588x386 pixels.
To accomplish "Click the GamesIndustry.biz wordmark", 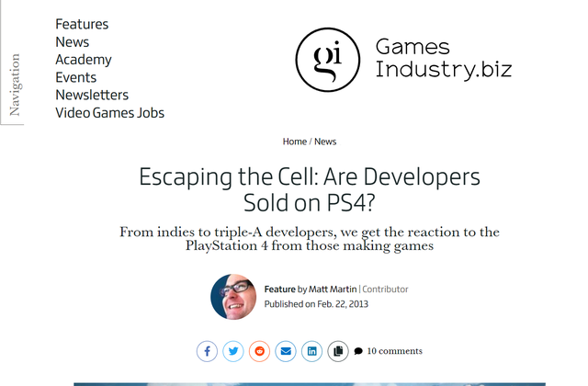I will [444, 59].
